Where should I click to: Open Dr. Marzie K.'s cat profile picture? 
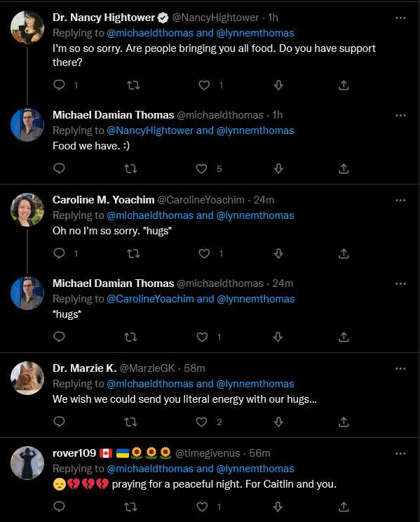pyautogui.click(x=27, y=378)
